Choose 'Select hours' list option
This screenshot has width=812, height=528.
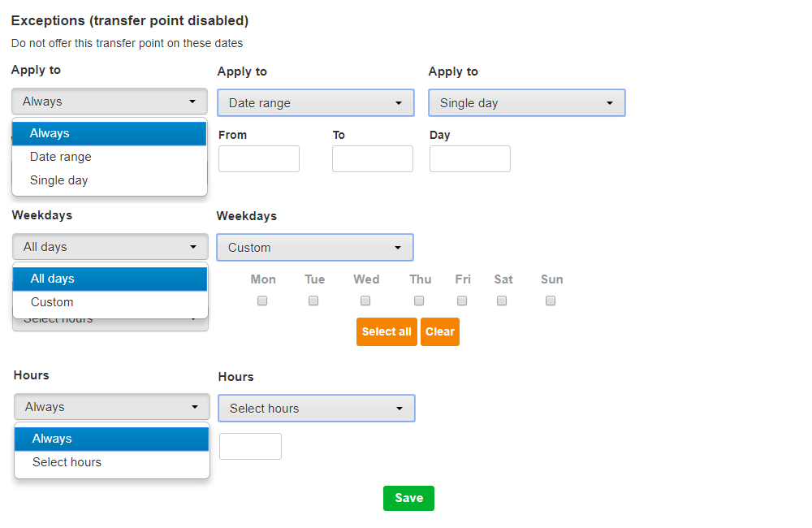coord(67,462)
